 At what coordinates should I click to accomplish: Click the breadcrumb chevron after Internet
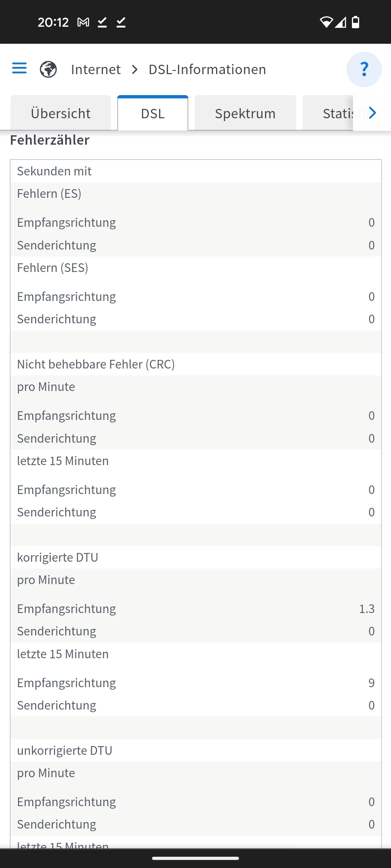pos(135,69)
